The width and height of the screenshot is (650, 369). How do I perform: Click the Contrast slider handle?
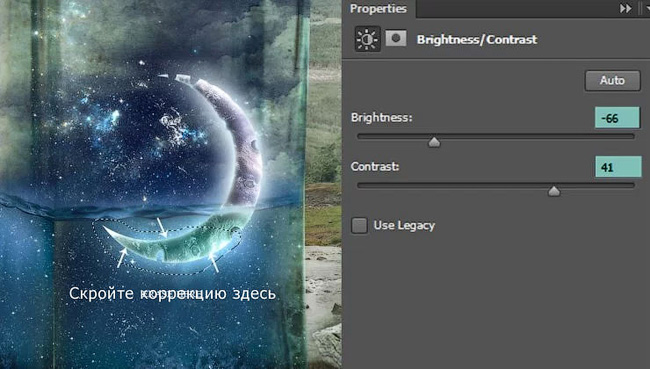[x=554, y=191]
